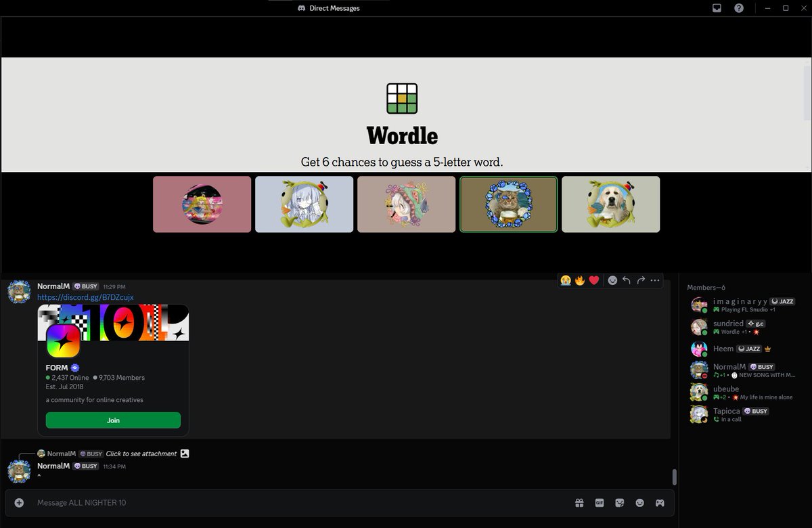Click the JAZZ tag next to imaginaryy

tap(784, 301)
